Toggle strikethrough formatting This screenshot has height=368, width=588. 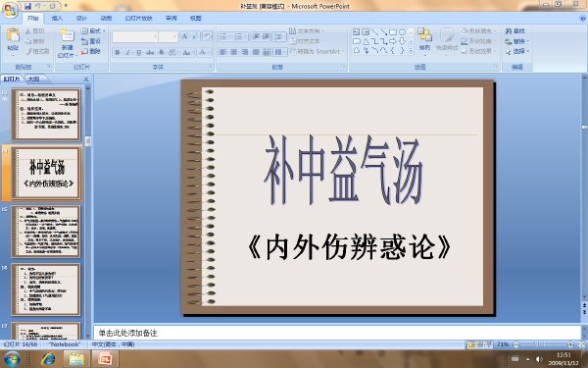point(150,53)
